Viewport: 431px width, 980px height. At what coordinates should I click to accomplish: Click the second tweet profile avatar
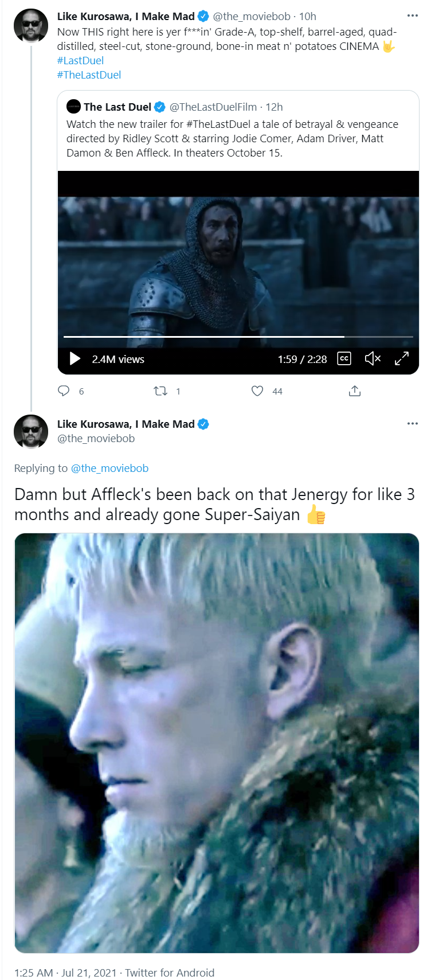tap(31, 431)
